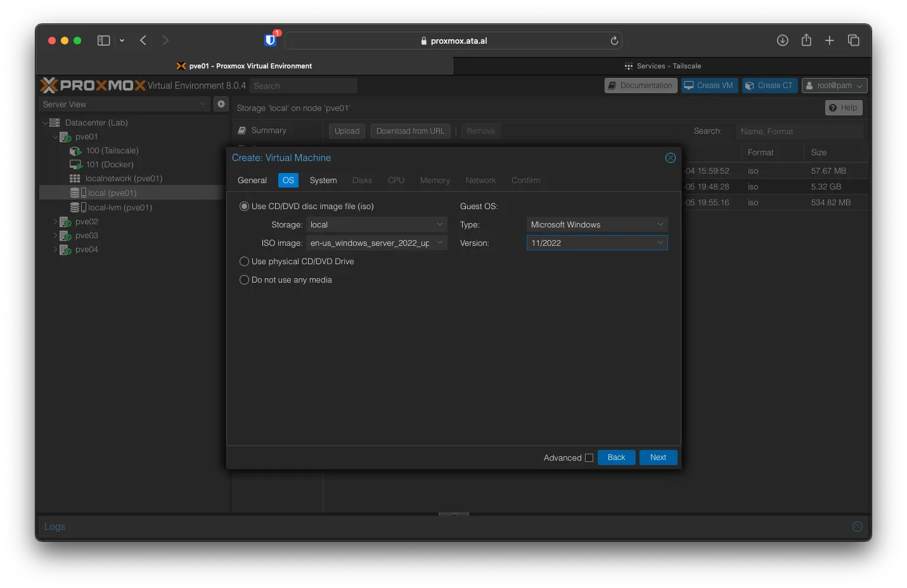Viewport: 907px width, 588px height.
Task: Select Use CD/DVD disc image file radio
Action: 244,207
